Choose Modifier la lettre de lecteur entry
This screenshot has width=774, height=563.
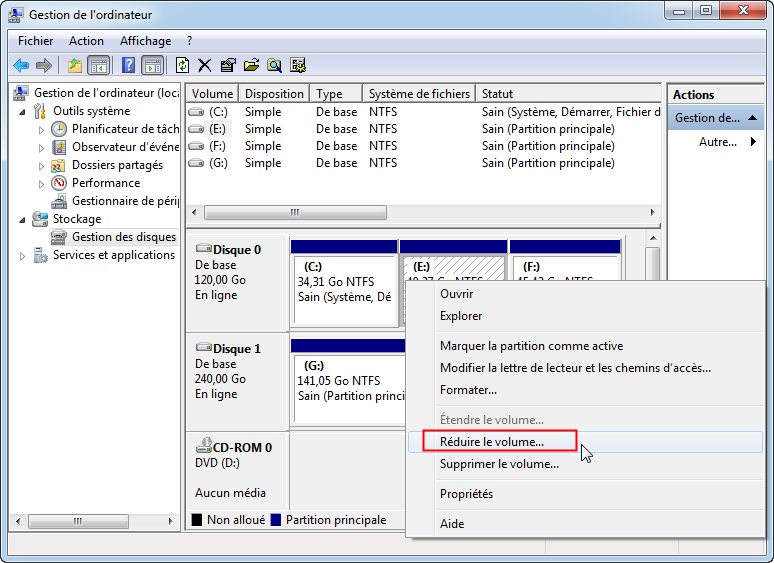point(585,368)
